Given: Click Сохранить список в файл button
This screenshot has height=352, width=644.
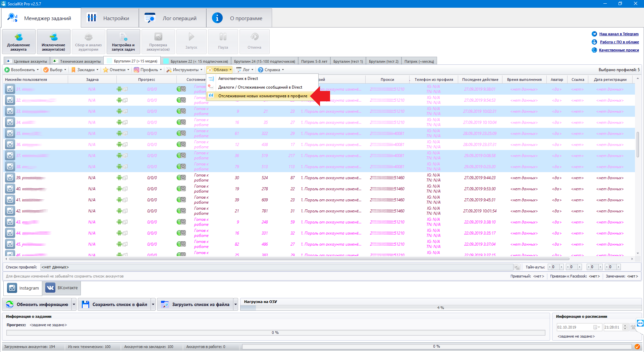Looking at the screenshot, I should coord(115,304).
